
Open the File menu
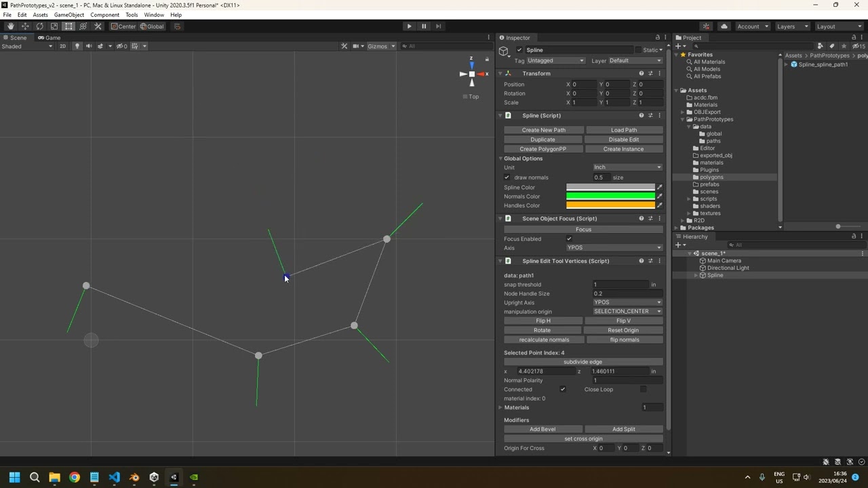(x=7, y=15)
